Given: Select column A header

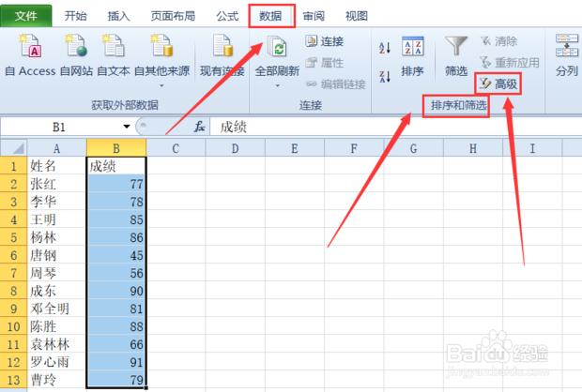Looking at the screenshot, I should pos(56,148).
